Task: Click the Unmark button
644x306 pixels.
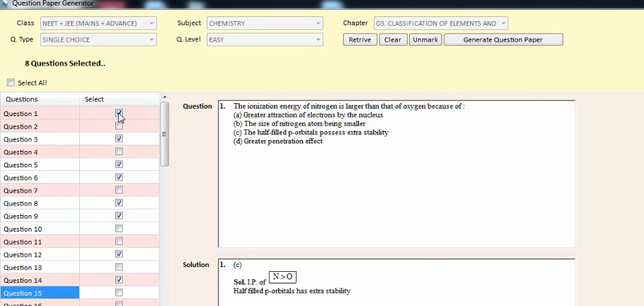Action: [426, 40]
